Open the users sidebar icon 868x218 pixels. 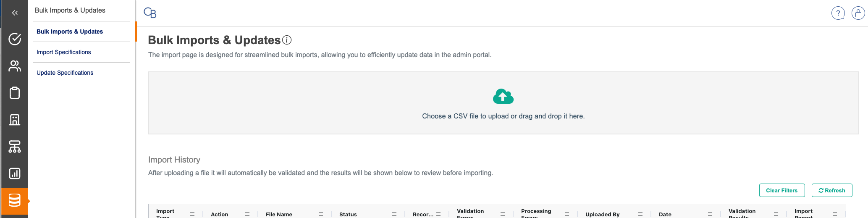coord(15,66)
